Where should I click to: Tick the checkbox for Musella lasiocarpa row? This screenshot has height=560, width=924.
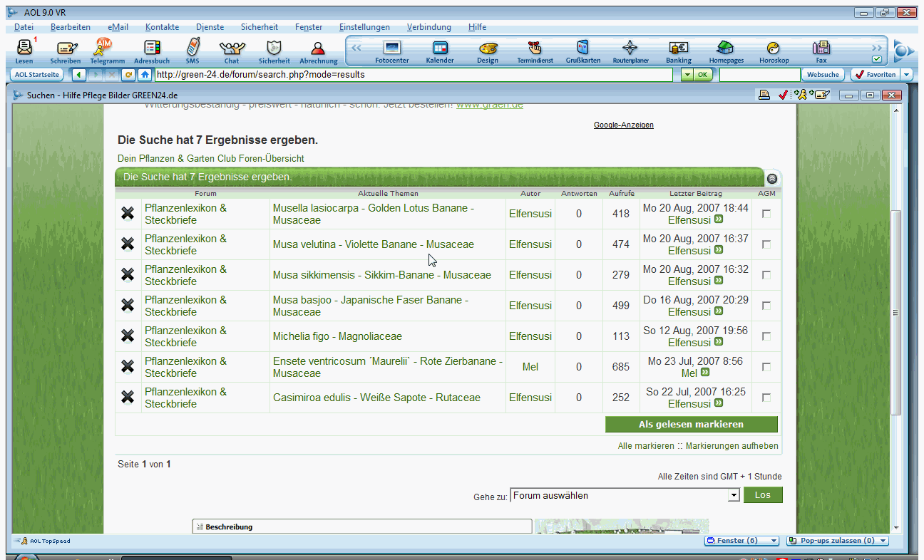click(766, 214)
